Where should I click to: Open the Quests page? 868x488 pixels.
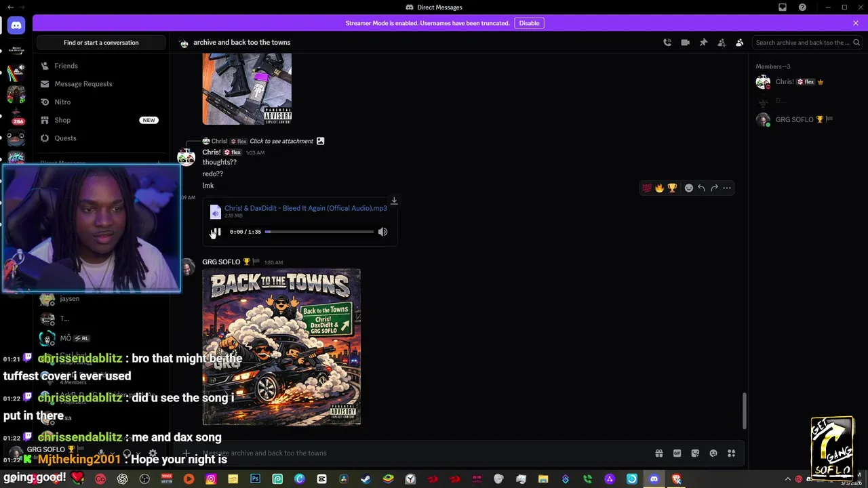click(102, 138)
